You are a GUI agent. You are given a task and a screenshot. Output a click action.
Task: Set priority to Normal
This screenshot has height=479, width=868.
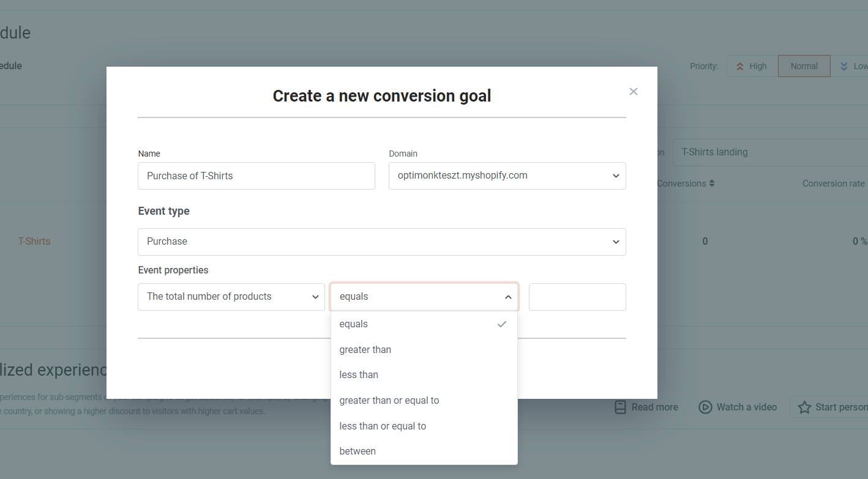(x=804, y=66)
